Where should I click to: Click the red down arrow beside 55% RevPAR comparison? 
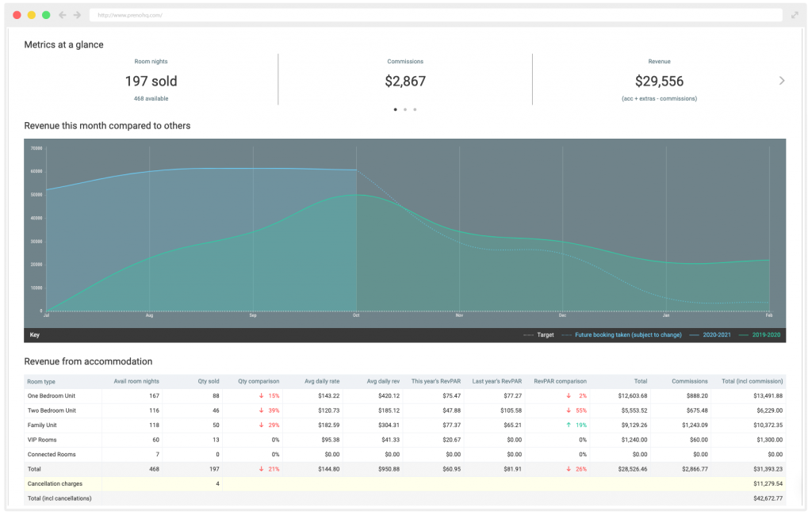click(568, 410)
